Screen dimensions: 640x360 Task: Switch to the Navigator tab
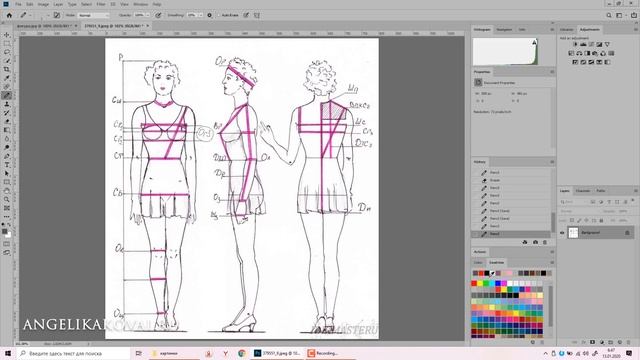coord(504,29)
